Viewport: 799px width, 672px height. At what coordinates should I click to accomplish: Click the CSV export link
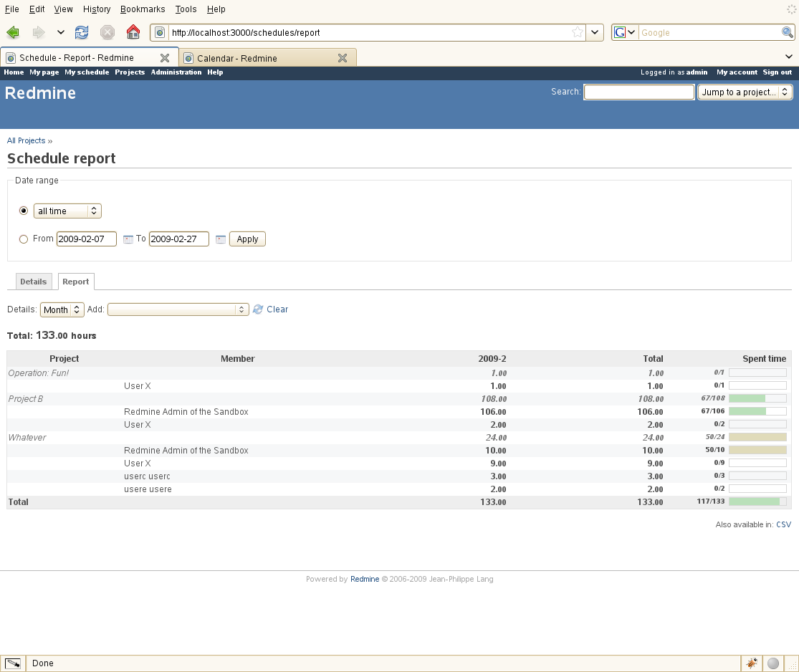click(784, 524)
